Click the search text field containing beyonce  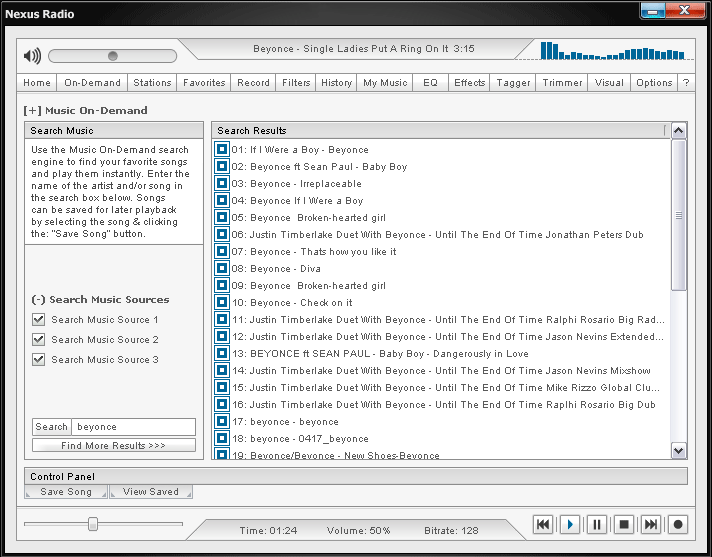point(134,427)
